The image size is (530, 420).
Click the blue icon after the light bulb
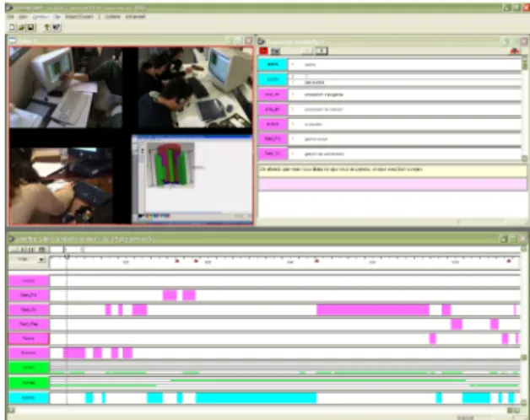point(56,27)
